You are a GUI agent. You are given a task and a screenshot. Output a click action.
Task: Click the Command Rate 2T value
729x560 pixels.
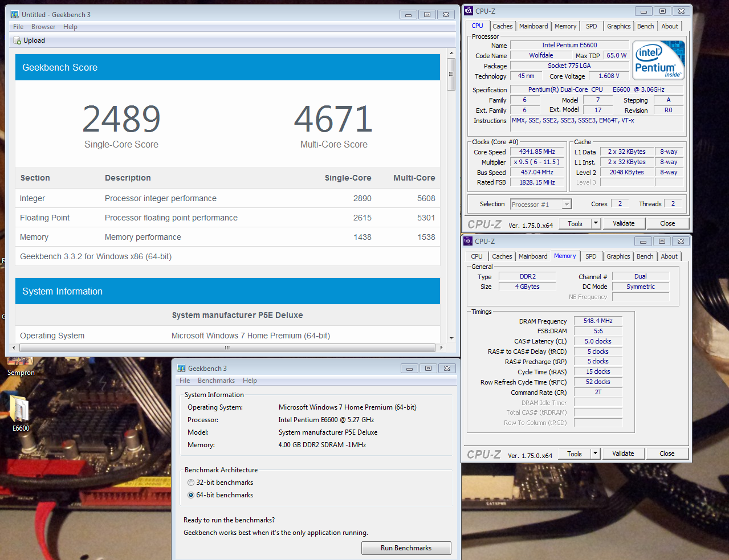(x=598, y=392)
